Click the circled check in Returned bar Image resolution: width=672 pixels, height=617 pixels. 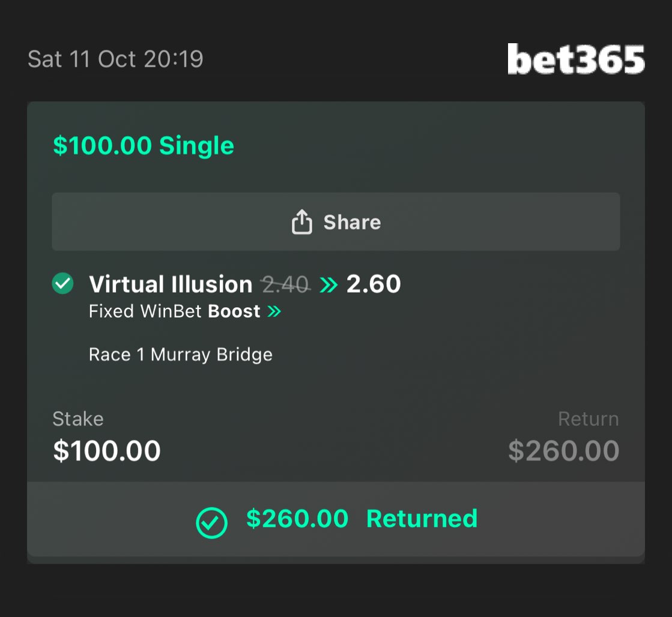tap(211, 523)
